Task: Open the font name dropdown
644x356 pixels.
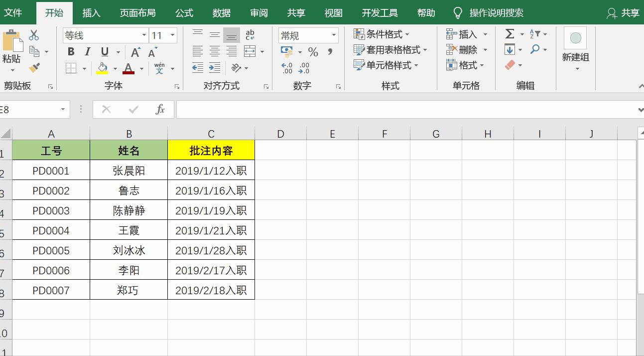Action: pyautogui.click(x=144, y=35)
